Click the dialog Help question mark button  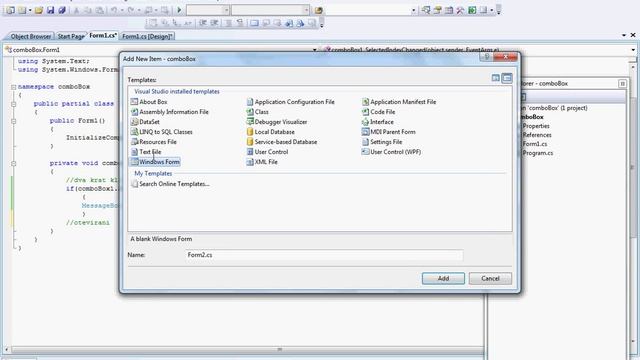coord(487,57)
